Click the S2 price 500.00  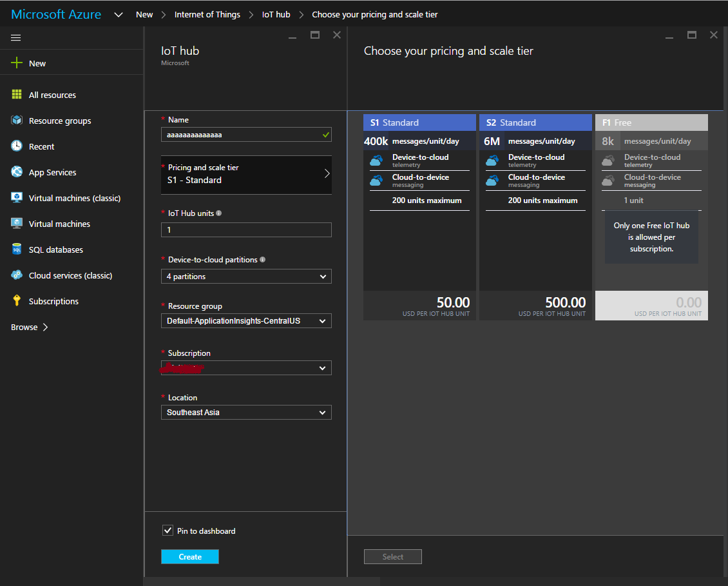[565, 302]
